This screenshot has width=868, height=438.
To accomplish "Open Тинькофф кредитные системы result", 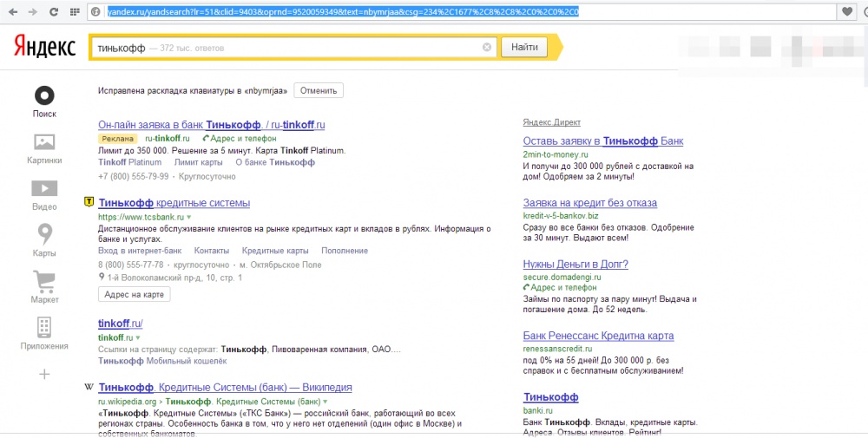I will click(x=174, y=203).
